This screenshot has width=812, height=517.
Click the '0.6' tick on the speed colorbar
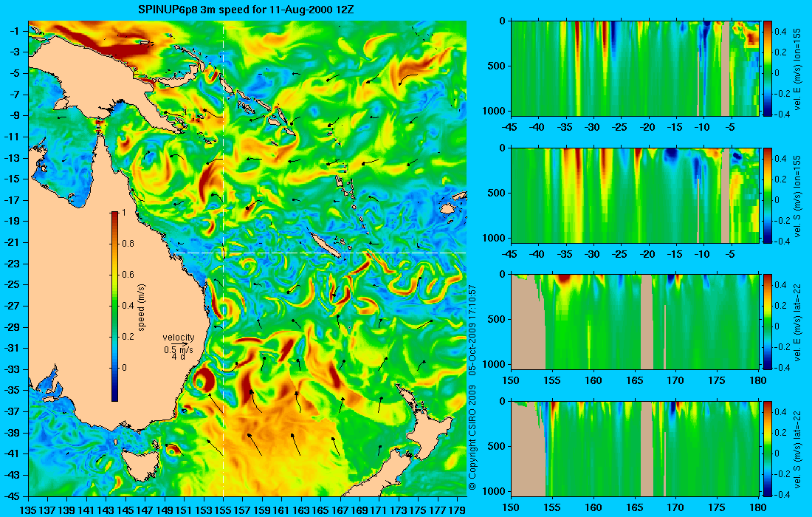(128, 275)
